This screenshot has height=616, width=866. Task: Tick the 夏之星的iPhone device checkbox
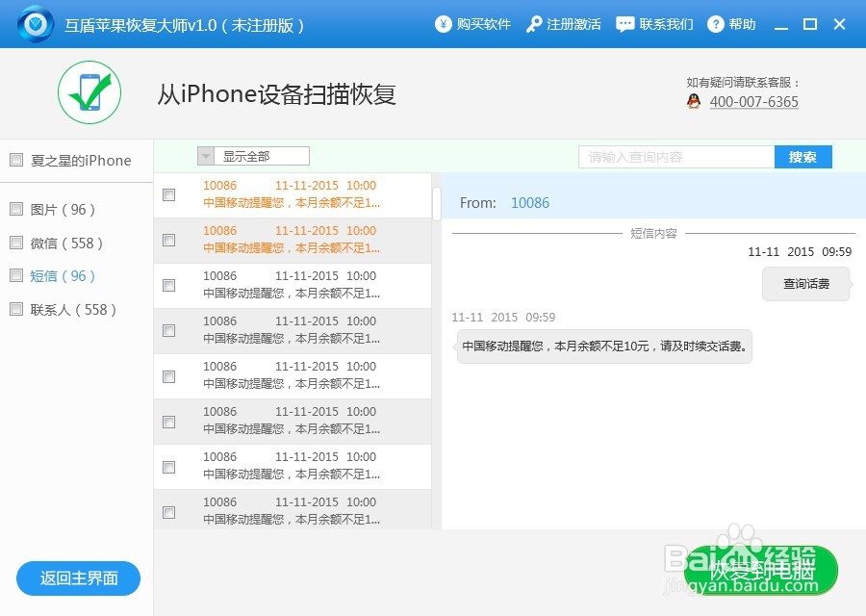point(16,160)
